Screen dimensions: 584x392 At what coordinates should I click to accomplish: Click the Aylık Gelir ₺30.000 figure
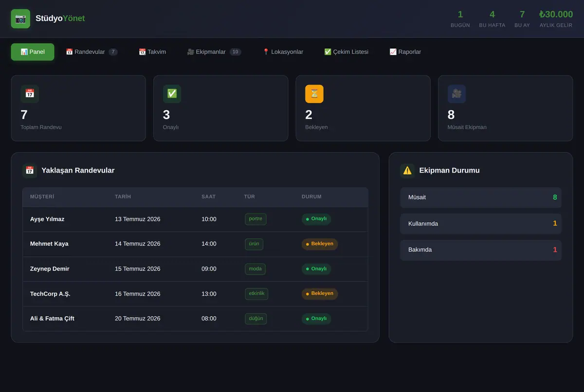[x=556, y=19]
